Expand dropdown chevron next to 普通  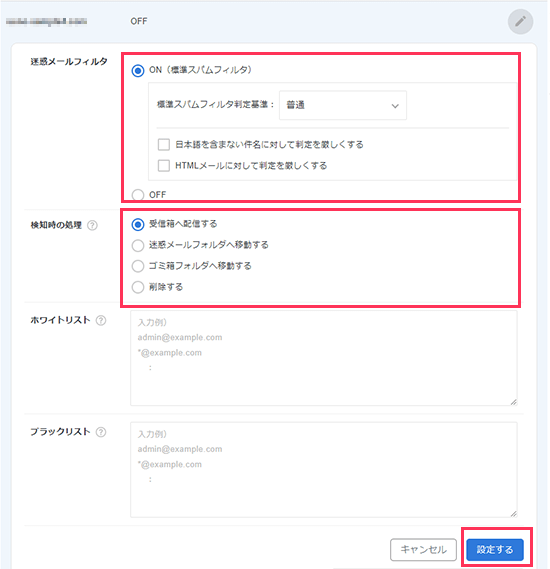pos(395,106)
